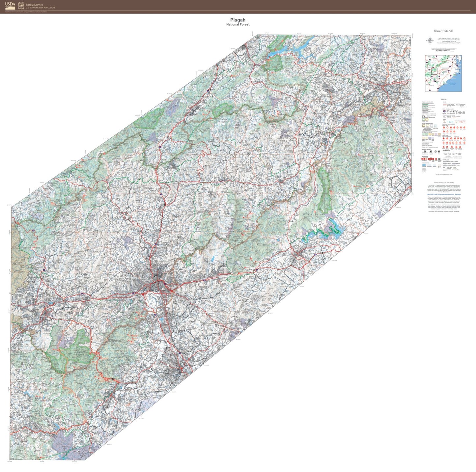This screenshot has height=472, width=476.
Task: Click the county road shield symbol
Action: (x=454, y=111)
